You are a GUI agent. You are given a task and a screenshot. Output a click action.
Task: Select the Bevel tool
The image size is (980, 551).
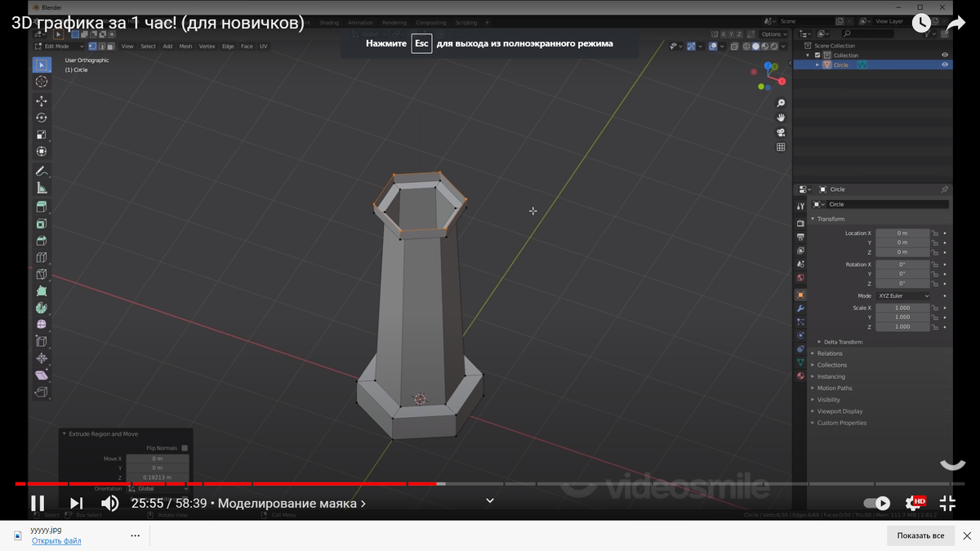(x=42, y=241)
